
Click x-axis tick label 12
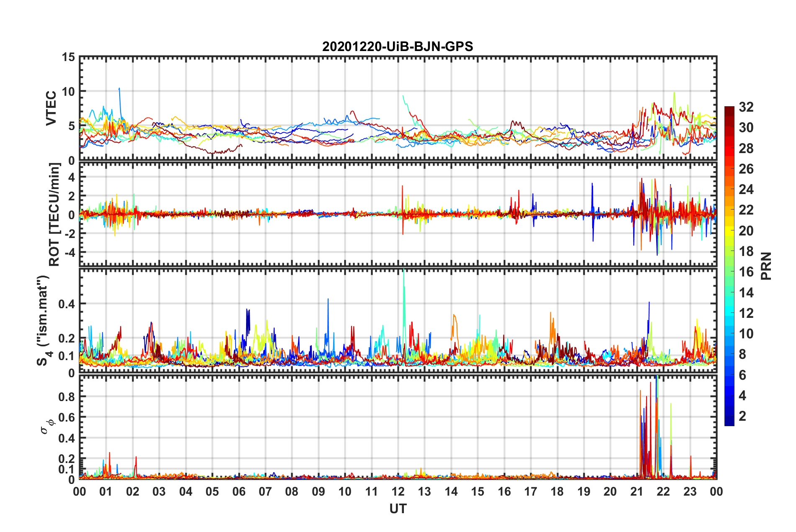[398, 491]
